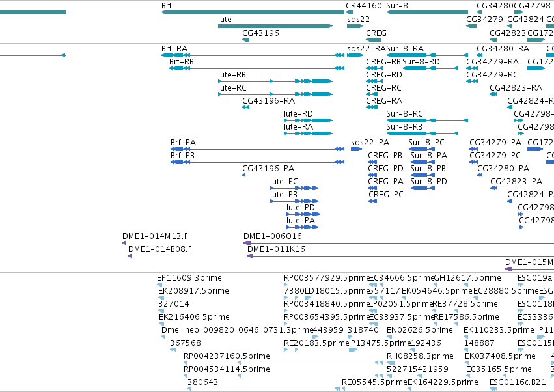Open the 'DME1-014M13.F' BAC label
554x392 pixels.
(x=155, y=236)
